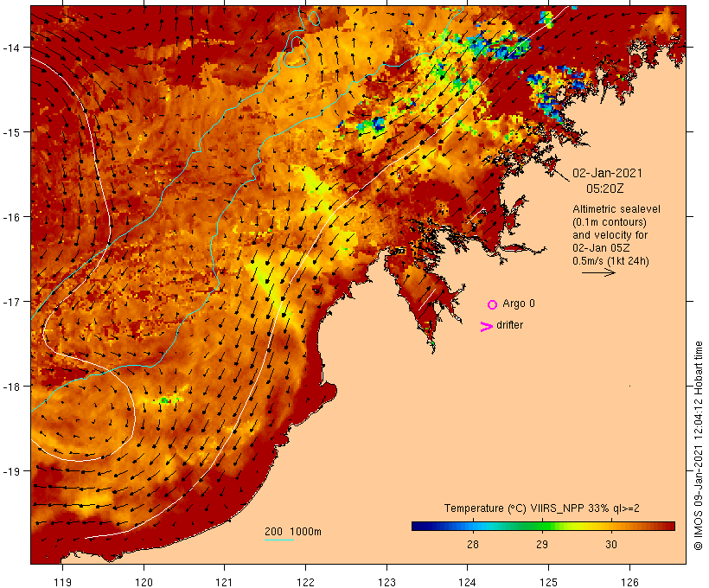
Task: Click the '02-Jan 05Z' legend text
Action: tap(601, 248)
